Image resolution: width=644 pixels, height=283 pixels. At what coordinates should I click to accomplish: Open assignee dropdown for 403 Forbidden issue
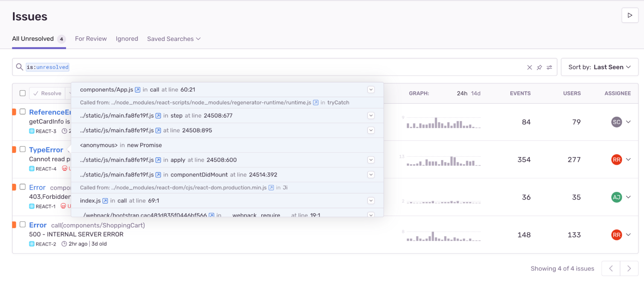pyautogui.click(x=628, y=197)
